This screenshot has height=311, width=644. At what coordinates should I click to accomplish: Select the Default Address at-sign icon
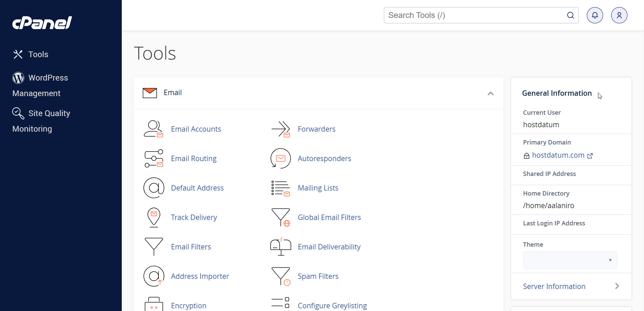[154, 188]
